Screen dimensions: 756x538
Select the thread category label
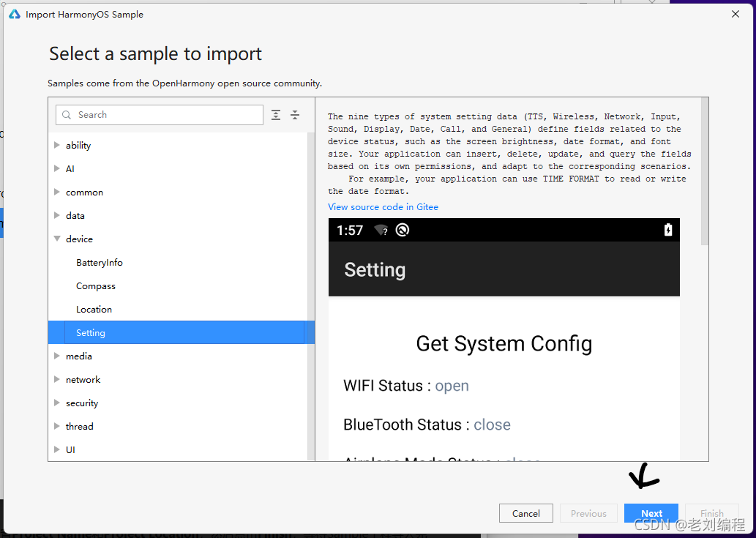(80, 426)
